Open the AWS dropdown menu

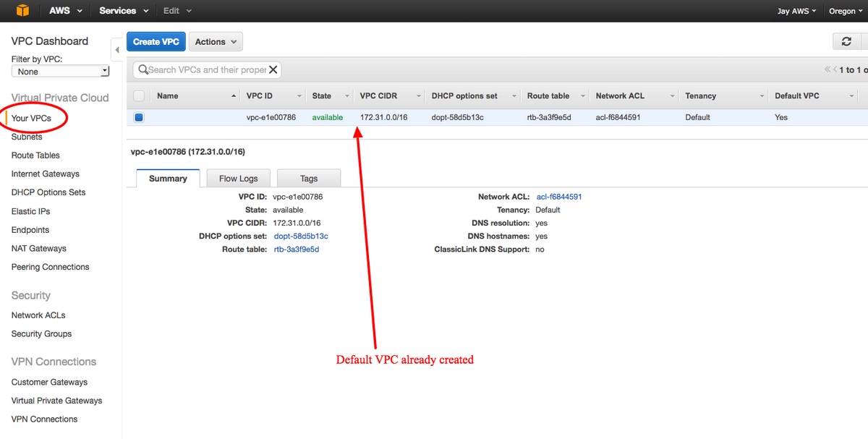point(66,11)
